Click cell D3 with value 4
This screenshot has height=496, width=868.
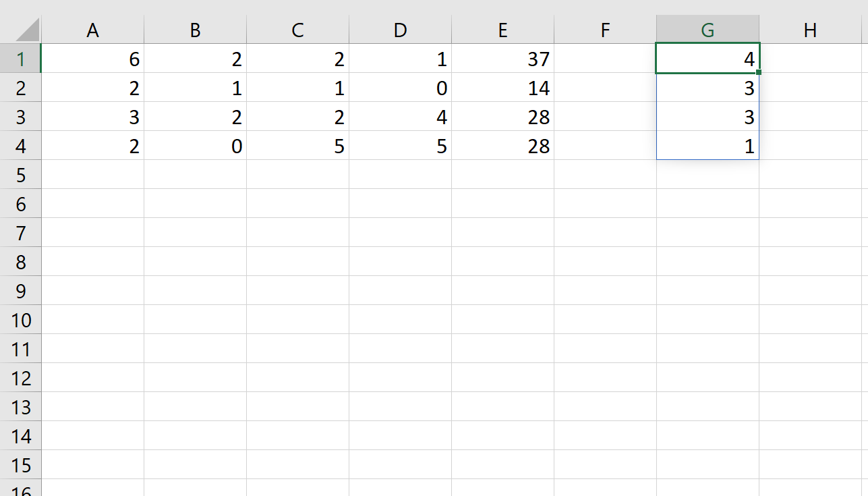(x=401, y=117)
